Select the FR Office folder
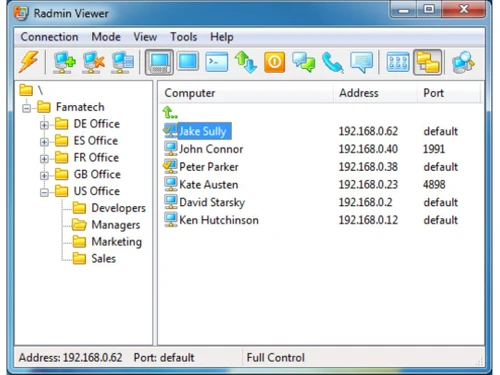Image resolution: width=500 pixels, height=375 pixels. click(87, 157)
